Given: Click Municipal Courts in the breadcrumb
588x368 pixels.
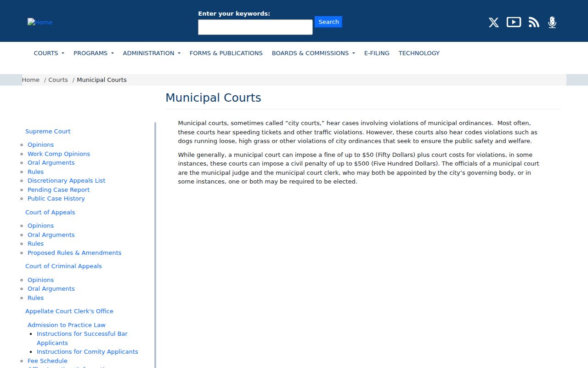Looking at the screenshot, I should tap(102, 80).
